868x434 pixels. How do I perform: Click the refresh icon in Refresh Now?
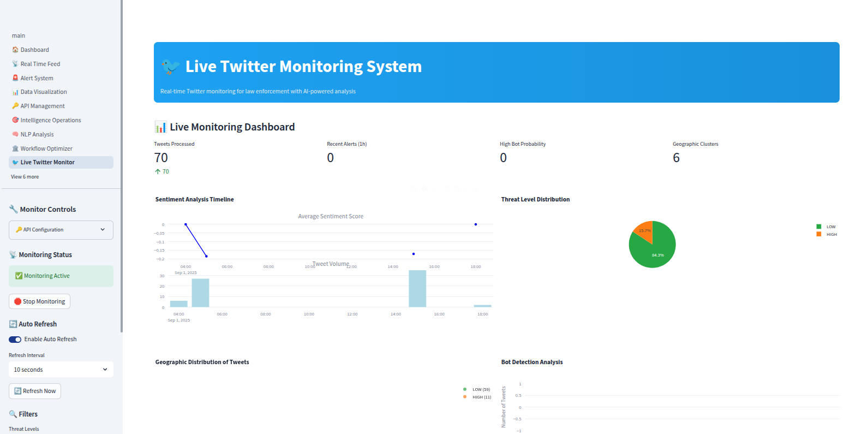coord(17,391)
